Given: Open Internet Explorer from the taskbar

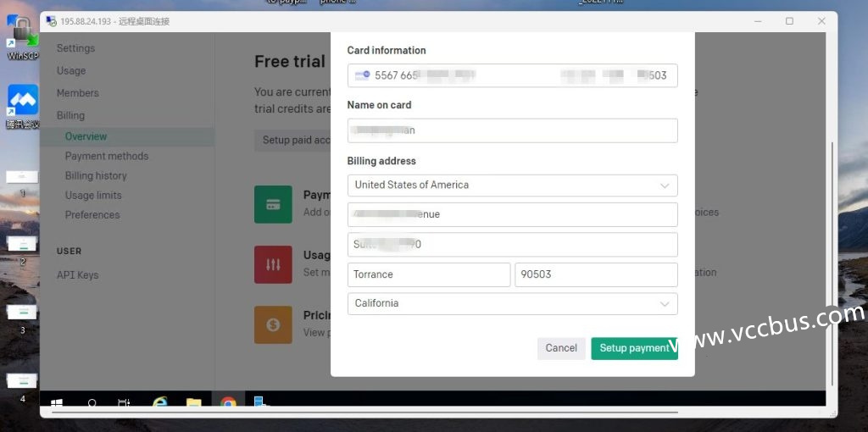Looking at the screenshot, I should point(160,403).
